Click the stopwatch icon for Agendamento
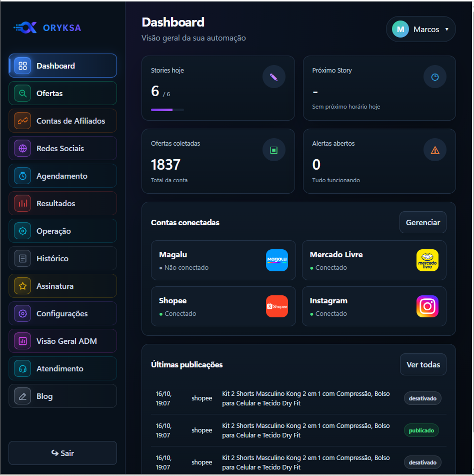Viewport: 474px width, 476px height. pyautogui.click(x=22, y=176)
